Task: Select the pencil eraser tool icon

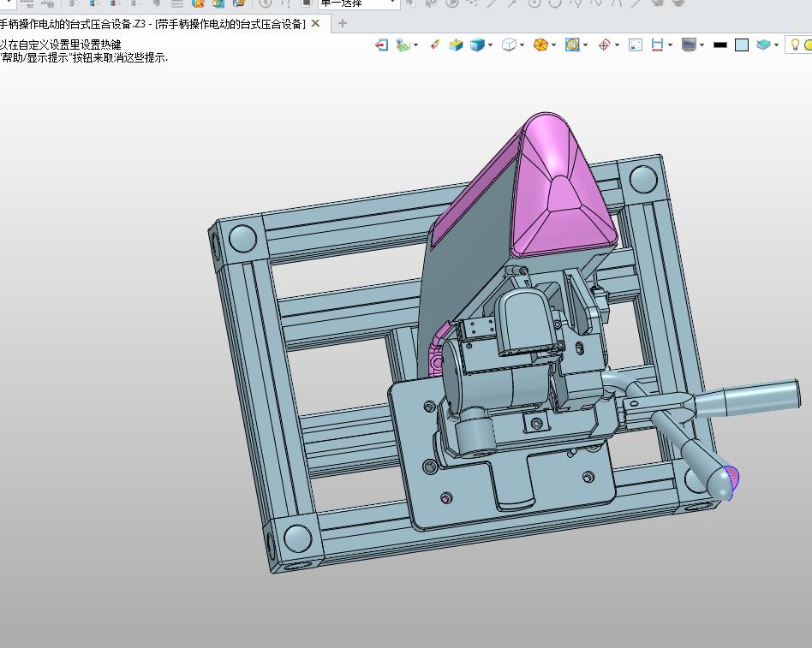Action: point(435,45)
